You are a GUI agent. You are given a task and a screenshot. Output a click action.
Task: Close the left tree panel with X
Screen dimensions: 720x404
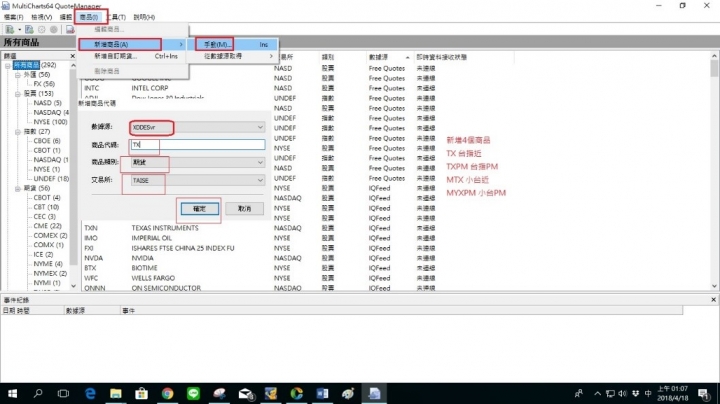tap(72, 56)
